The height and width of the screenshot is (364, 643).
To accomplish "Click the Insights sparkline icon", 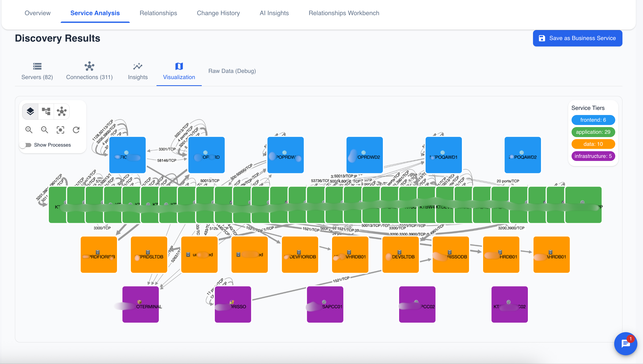I will [138, 66].
